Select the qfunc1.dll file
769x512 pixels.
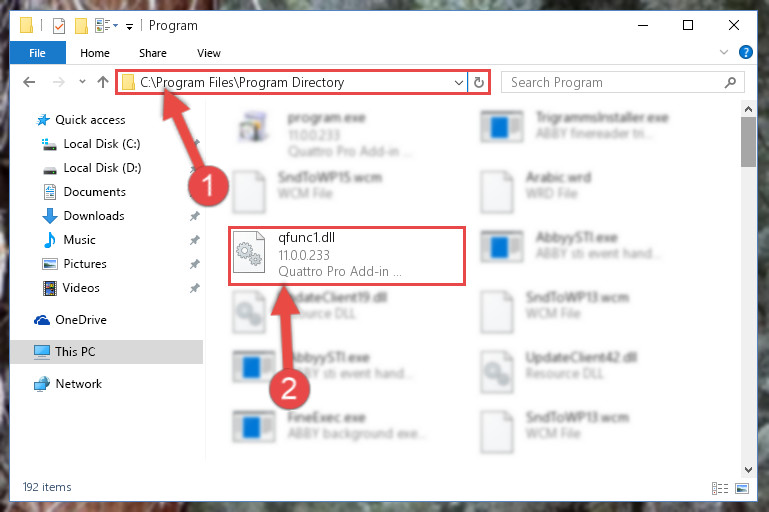pos(347,256)
